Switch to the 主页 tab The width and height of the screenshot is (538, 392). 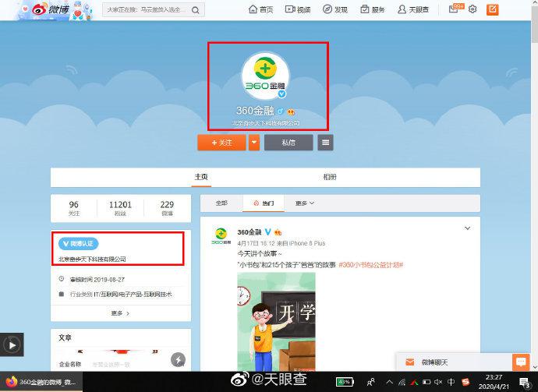201,177
